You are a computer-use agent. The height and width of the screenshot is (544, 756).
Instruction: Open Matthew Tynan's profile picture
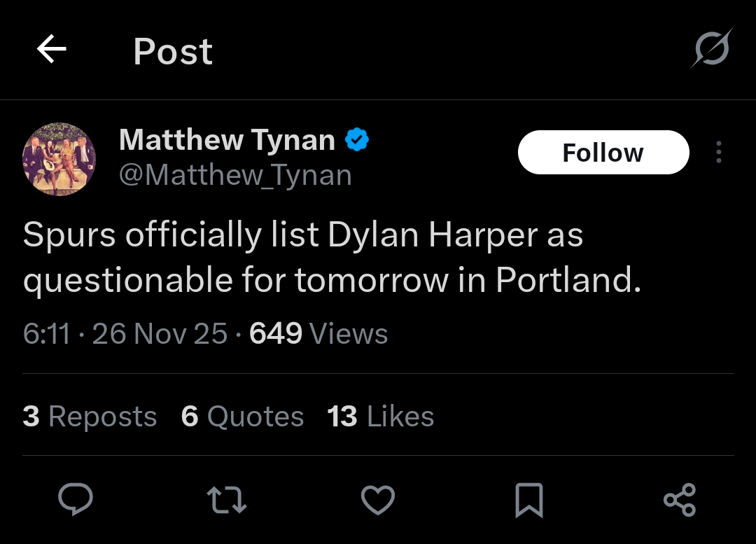coord(59,159)
